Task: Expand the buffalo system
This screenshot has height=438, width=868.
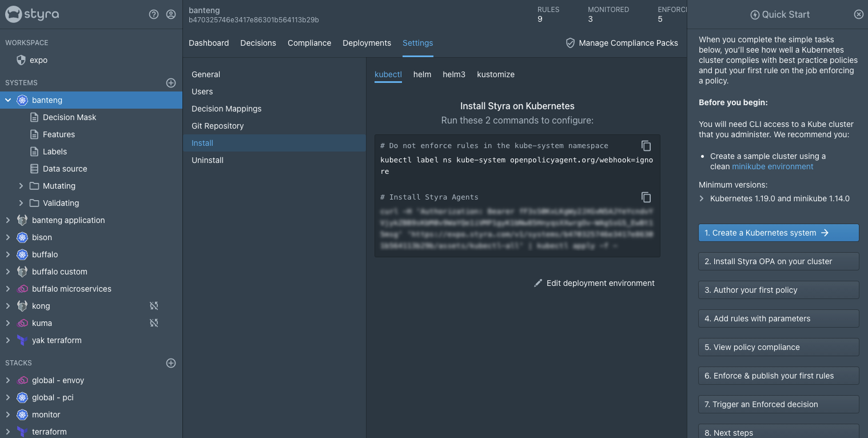Action: point(8,254)
